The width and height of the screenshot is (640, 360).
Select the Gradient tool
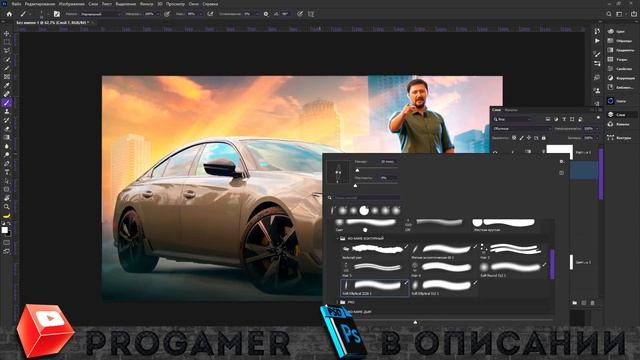tap(7, 137)
